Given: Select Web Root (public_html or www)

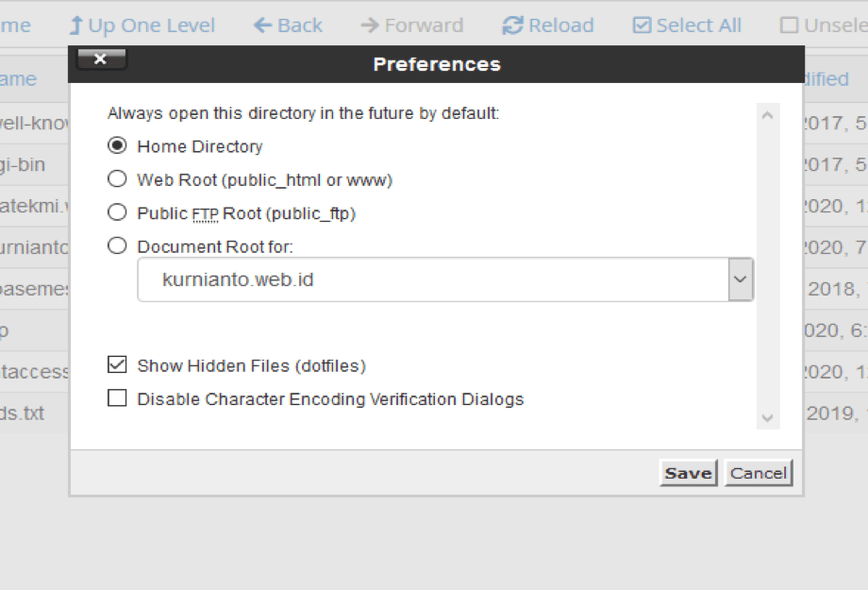Looking at the screenshot, I should 117,178.
